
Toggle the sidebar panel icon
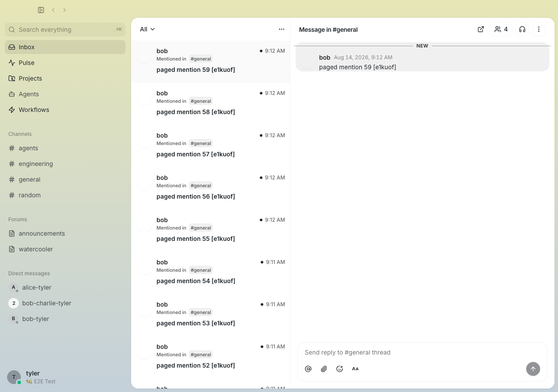[41, 10]
